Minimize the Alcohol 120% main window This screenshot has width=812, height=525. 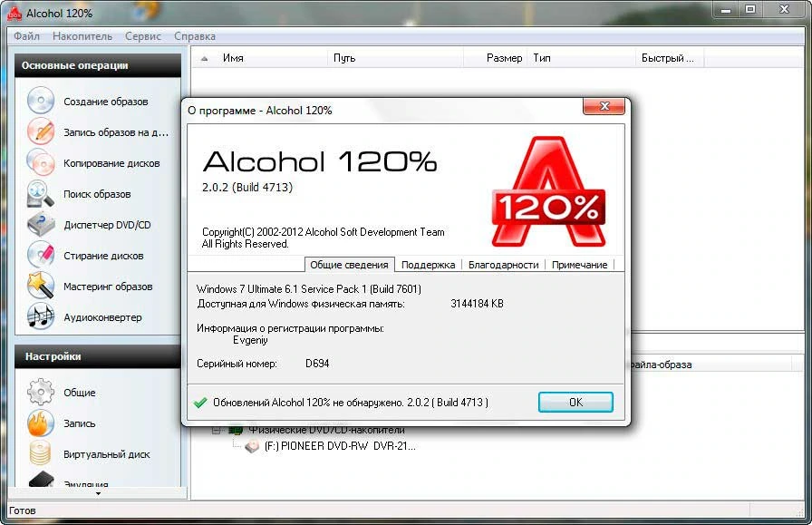726,10
